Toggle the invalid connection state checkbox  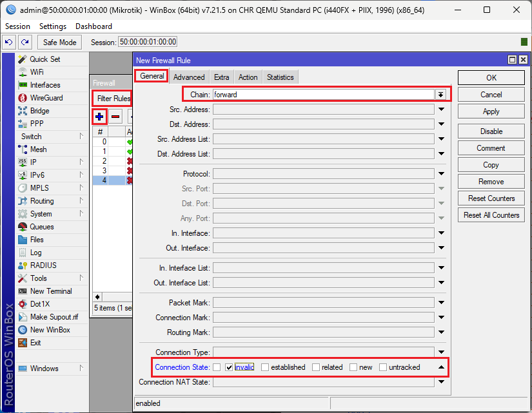[x=229, y=367]
